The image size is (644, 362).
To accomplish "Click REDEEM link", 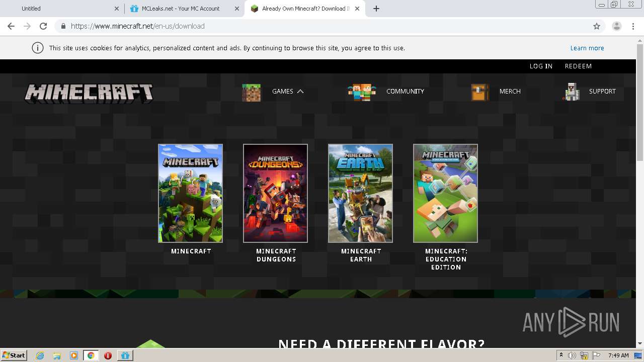I will tap(578, 66).
